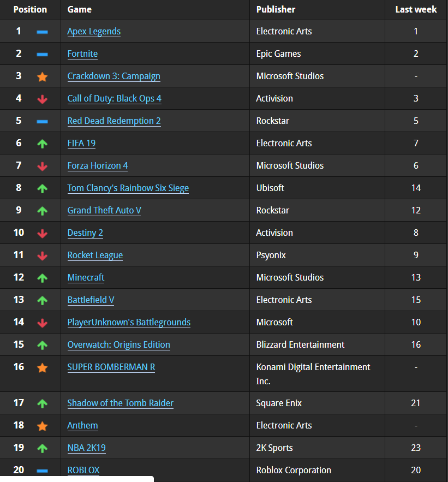448x482 pixels.
Task: Click the green up arrow beside NBA 2K19
Action: [42, 448]
